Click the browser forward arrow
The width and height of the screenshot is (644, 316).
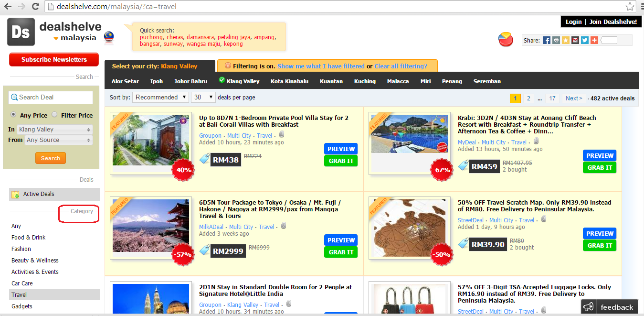(21, 7)
